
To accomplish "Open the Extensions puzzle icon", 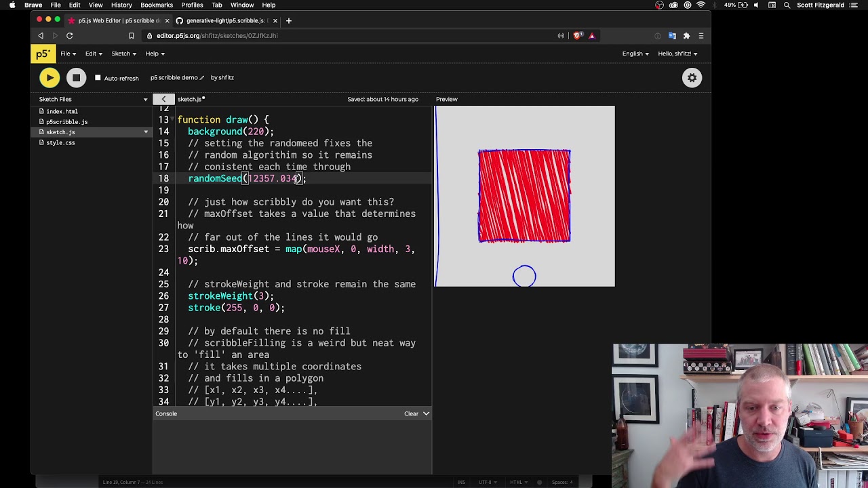I will [x=686, y=36].
